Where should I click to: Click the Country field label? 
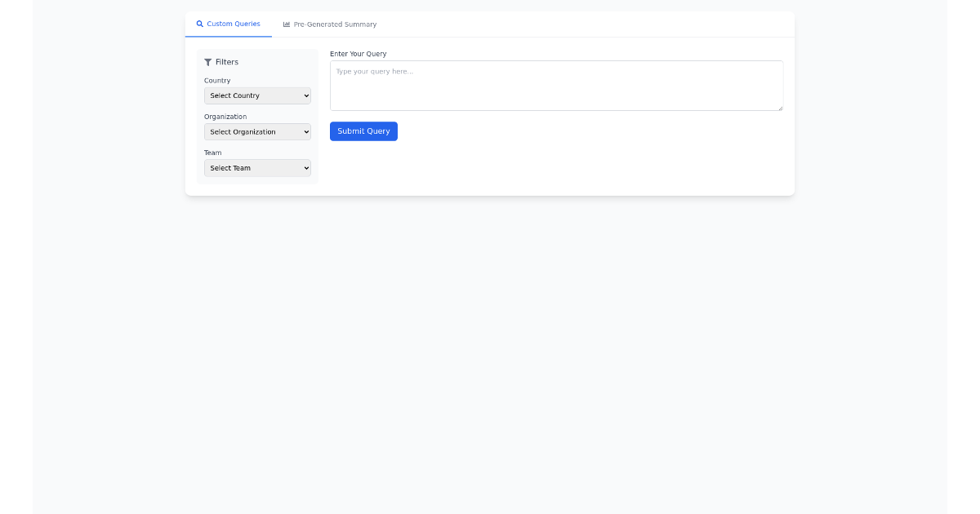217,80
